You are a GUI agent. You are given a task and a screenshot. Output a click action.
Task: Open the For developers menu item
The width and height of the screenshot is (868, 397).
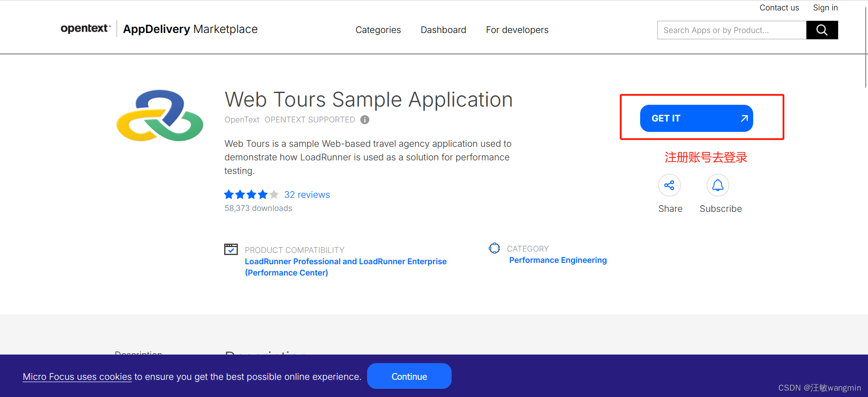517,30
